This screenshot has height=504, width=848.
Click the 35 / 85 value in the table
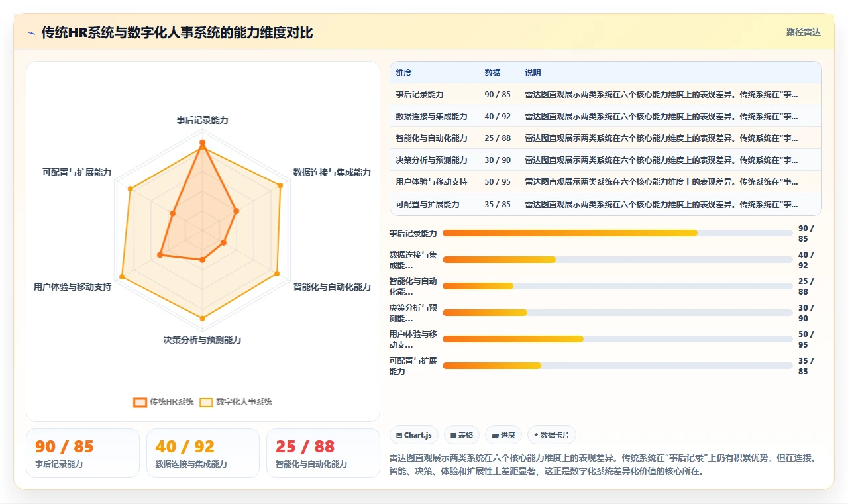tap(498, 205)
